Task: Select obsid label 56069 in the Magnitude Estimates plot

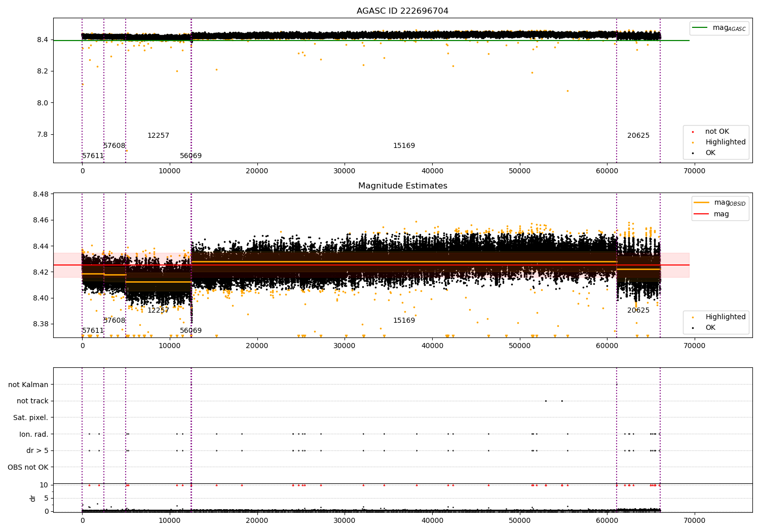Action: click(x=191, y=331)
